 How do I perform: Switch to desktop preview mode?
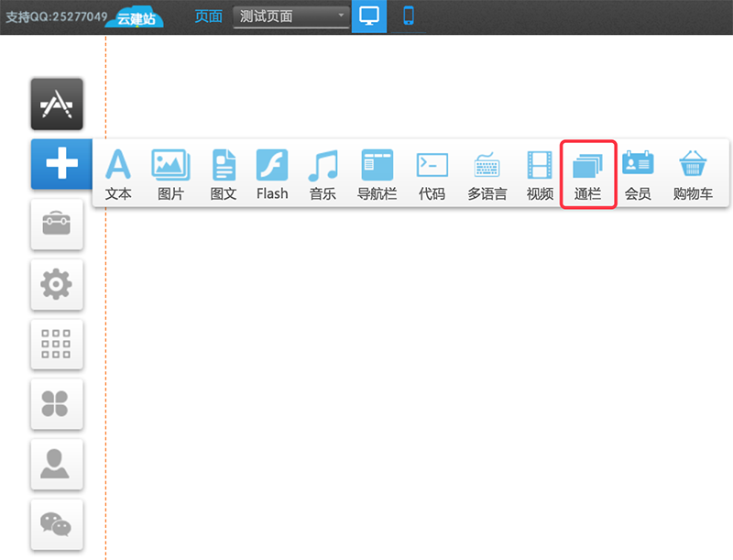(369, 16)
